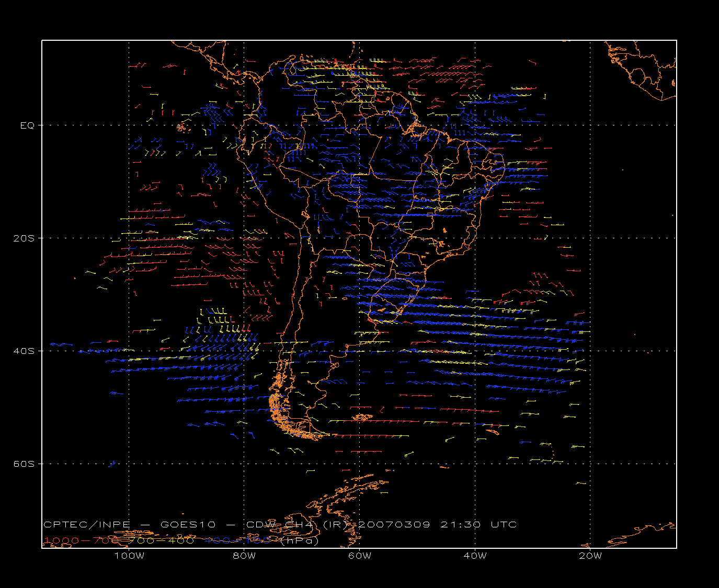Click the red 1000-700 legend entry
Screen dimensions: 719x588
(x=81, y=540)
